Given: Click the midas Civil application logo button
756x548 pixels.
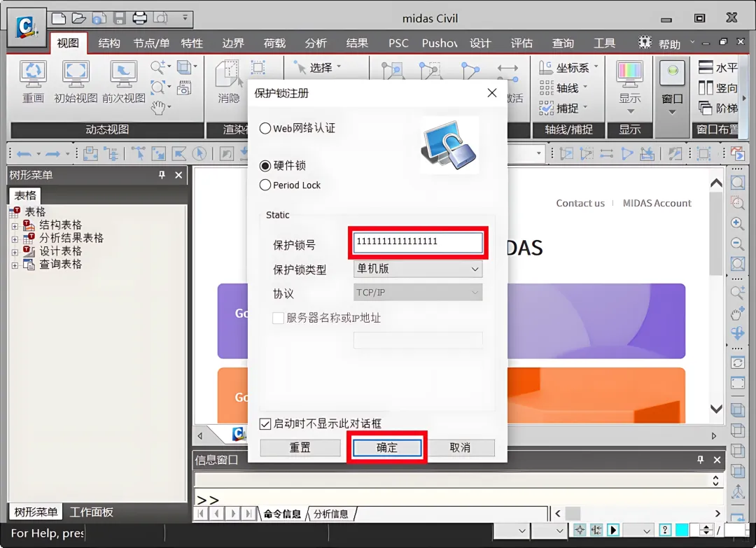Looking at the screenshot, I should pos(27,27).
